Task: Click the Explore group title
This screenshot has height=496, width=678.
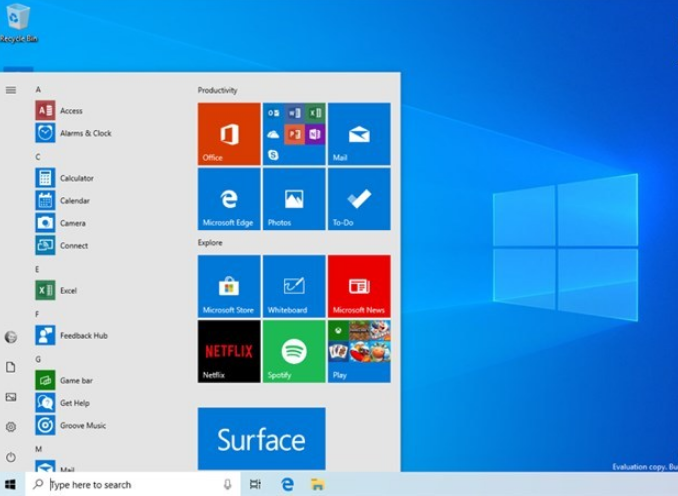Action: tap(210, 243)
